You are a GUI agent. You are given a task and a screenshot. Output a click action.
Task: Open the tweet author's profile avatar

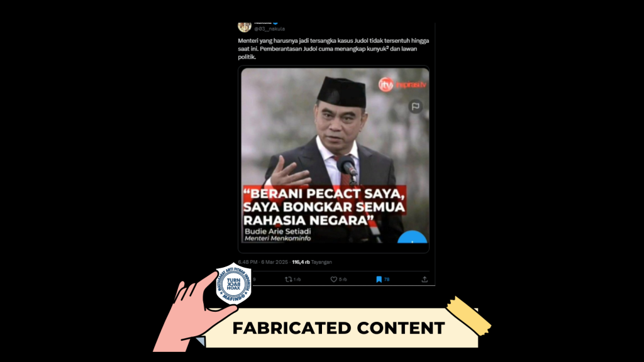pyautogui.click(x=245, y=26)
